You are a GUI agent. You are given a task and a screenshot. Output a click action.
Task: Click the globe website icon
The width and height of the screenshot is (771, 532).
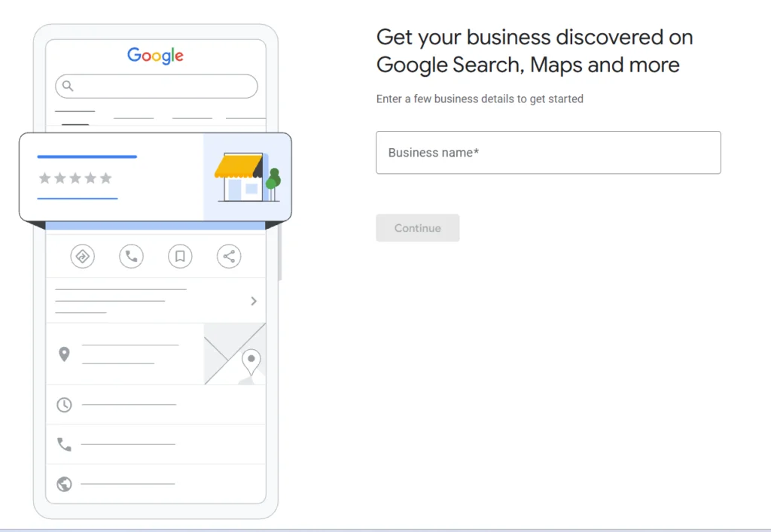[65, 485]
